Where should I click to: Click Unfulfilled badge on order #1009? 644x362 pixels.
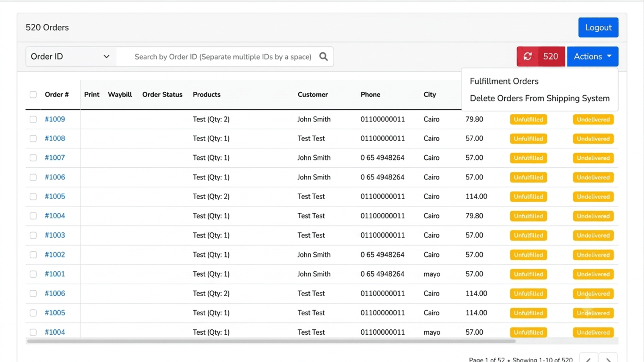pos(528,119)
